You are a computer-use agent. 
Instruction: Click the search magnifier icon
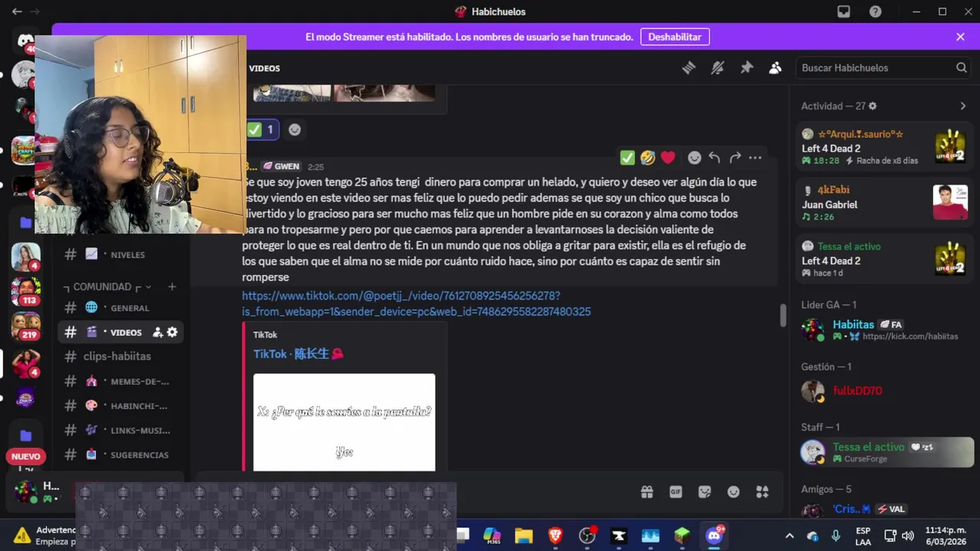(x=961, y=68)
